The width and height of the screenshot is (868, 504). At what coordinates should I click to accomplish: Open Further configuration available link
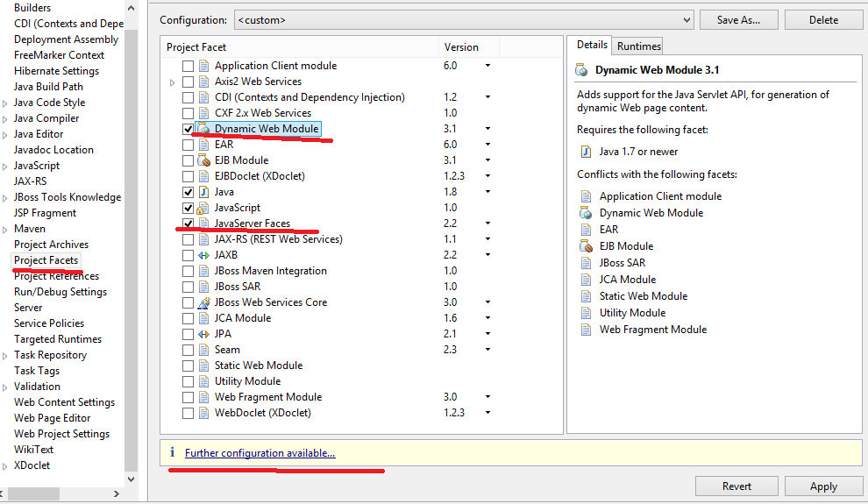(x=260, y=453)
